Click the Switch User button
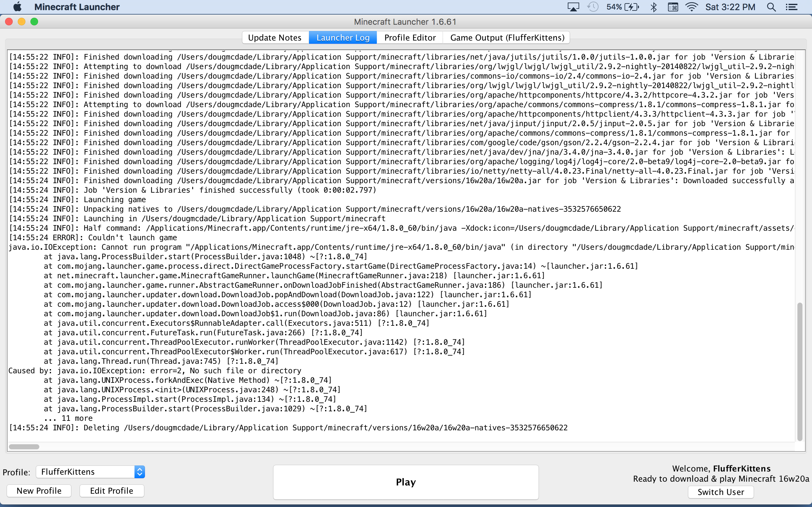 721,492
